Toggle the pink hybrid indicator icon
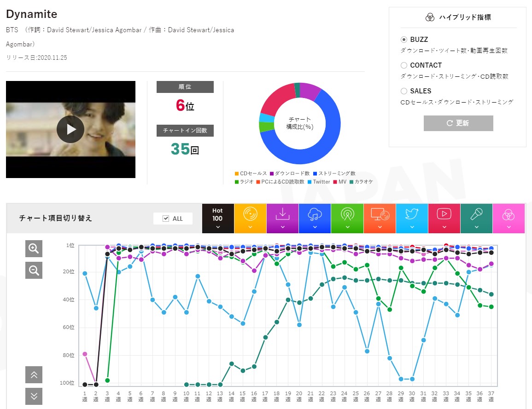 (509, 218)
